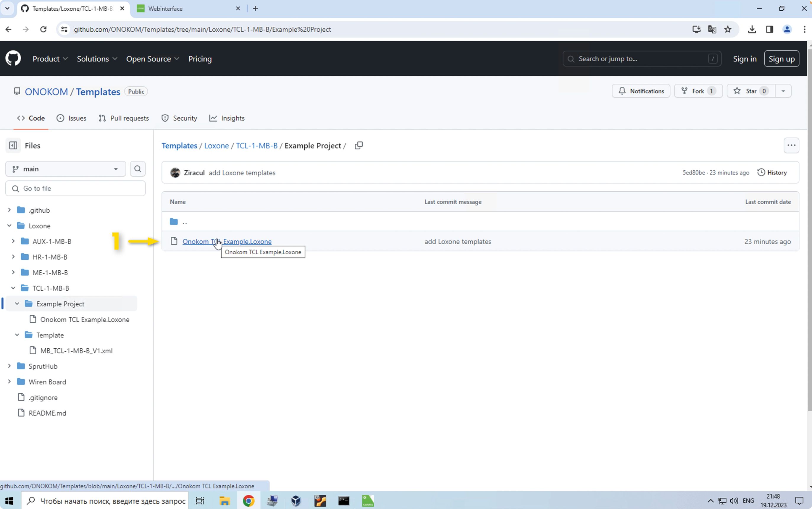Open Chrome downloads icon

click(752, 30)
